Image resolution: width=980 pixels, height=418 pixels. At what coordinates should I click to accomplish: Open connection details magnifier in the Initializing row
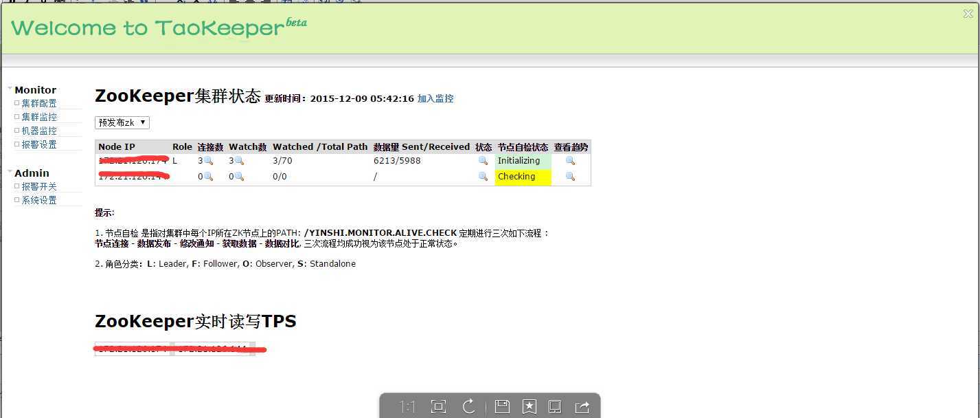pos(208,161)
